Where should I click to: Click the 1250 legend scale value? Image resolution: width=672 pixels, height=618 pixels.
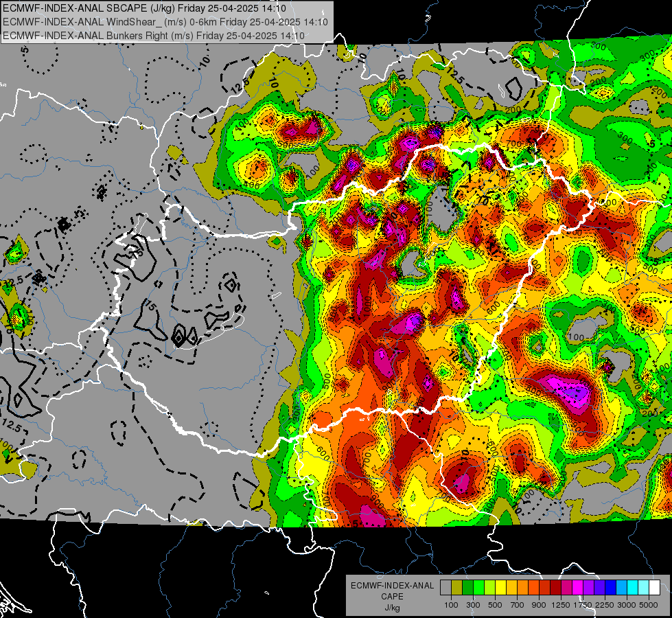[x=561, y=605]
